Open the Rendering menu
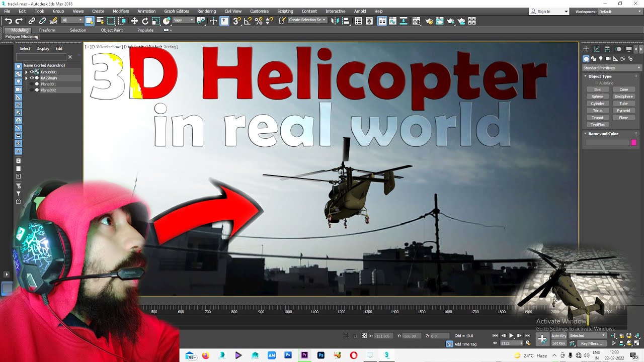Viewport: 644px width, 362px height. [x=206, y=11]
